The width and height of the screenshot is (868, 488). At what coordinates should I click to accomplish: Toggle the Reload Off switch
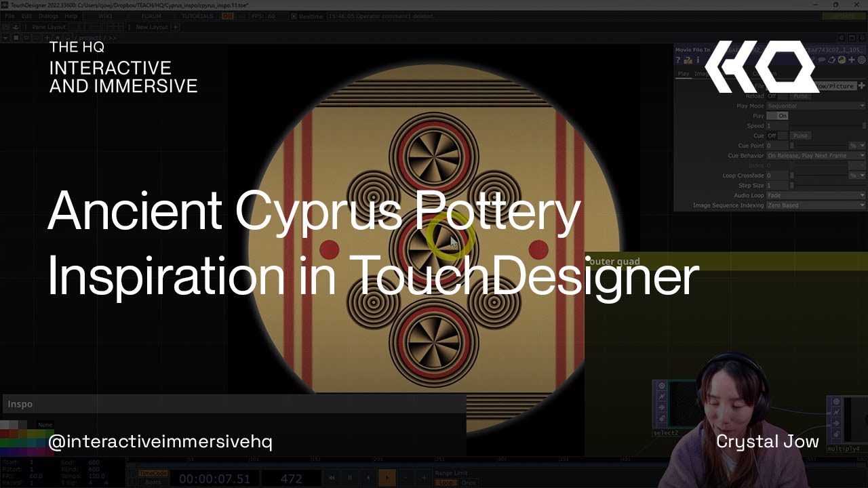[776, 96]
